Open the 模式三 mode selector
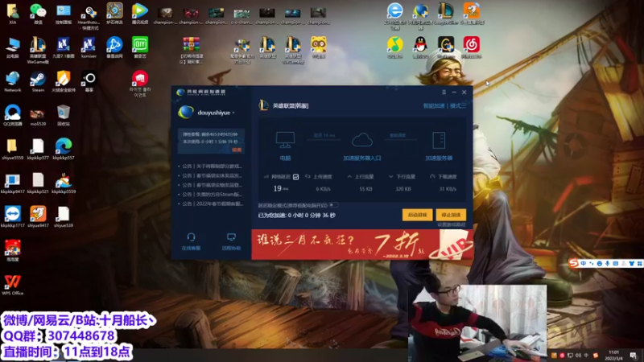This screenshot has width=644, height=362. tap(457, 106)
